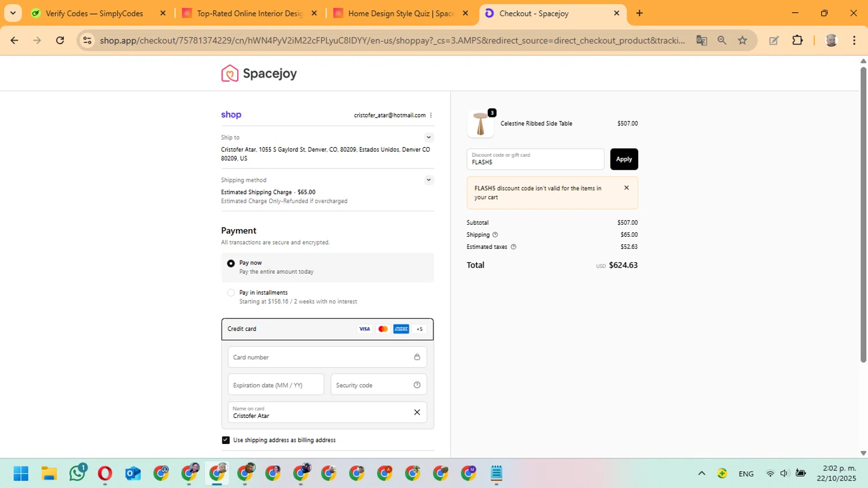Click the page vertical scrollbar

863,215
